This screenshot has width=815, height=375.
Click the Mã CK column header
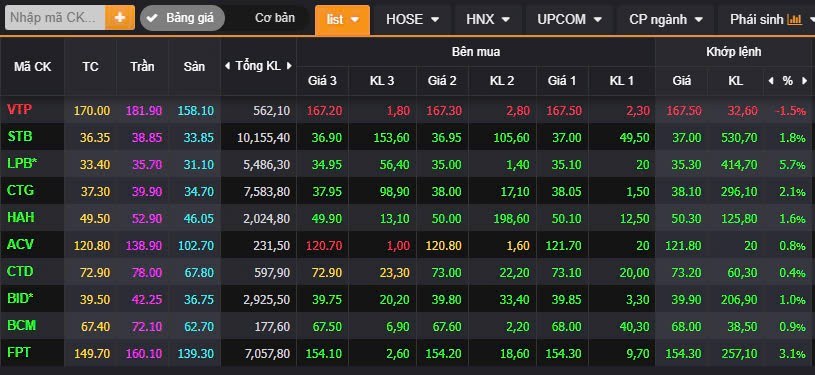(x=32, y=67)
